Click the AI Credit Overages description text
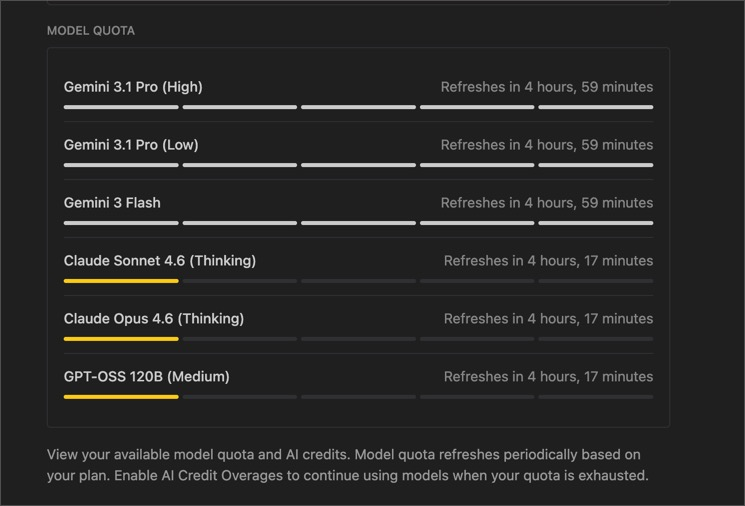The width and height of the screenshot is (745, 506). (347, 465)
